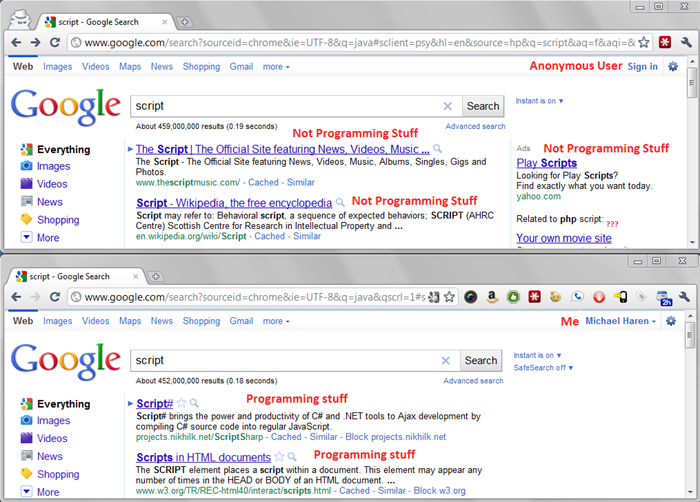Open the more dropdown in top window navigation
This screenshot has height=502, width=700.
pyautogui.click(x=276, y=67)
